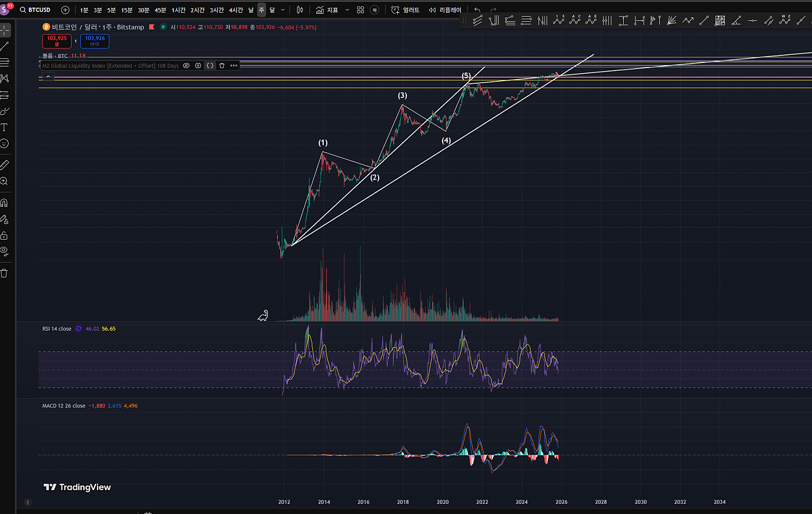Open the candlestick chart type selector
The image size is (812, 514).
[x=300, y=10]
